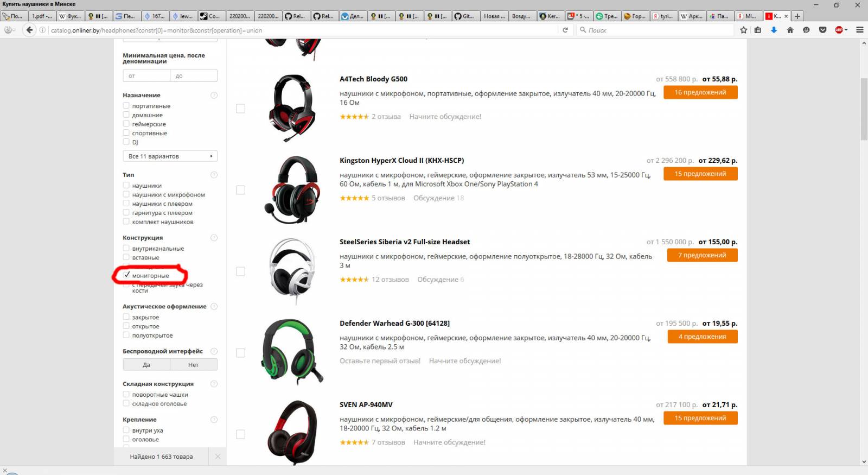
Task: Click the page vertical scrollbar thumb
Action: pyautogui.click(x=864, y=109)
